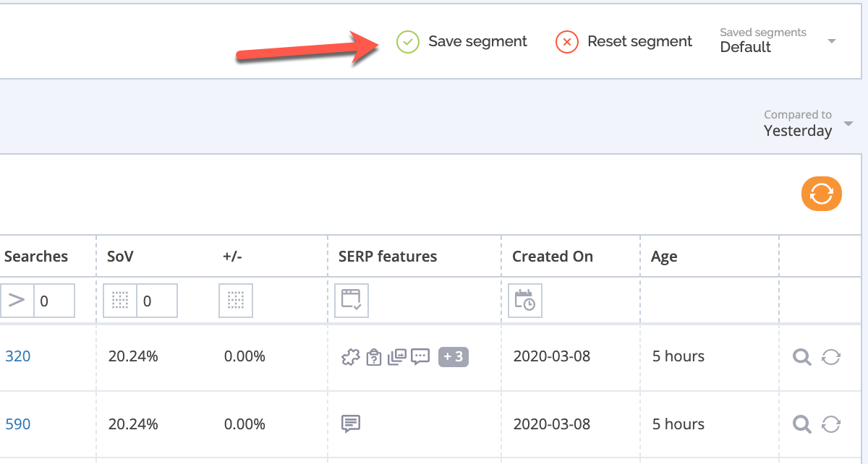Sort by the Age column header
This screenshot has height=464, width=868.
pyautogui.click(x=664, y=257)
